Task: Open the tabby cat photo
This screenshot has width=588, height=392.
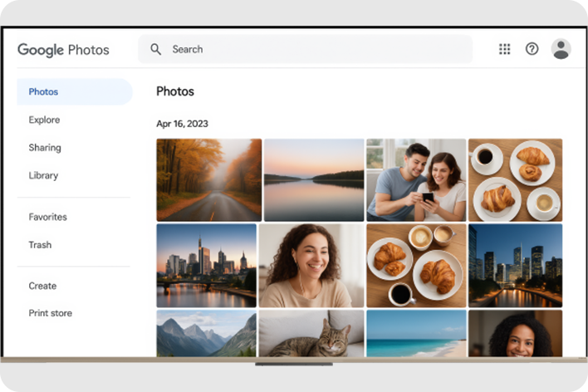Action: click(x=311, y=334)
